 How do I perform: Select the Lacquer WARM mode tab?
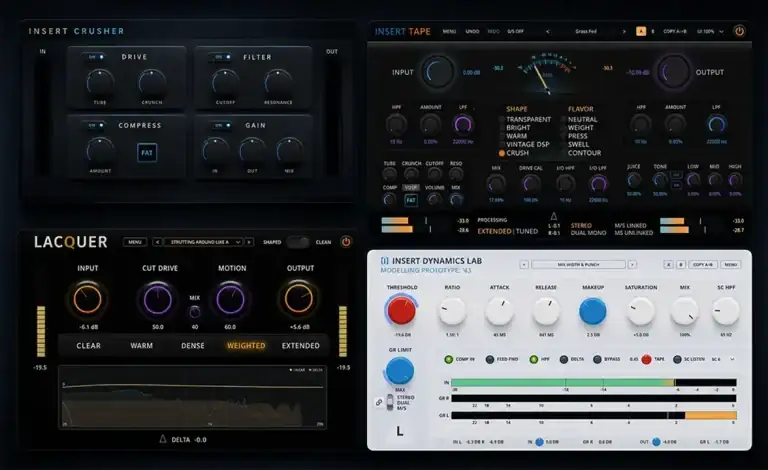(142, 346)
